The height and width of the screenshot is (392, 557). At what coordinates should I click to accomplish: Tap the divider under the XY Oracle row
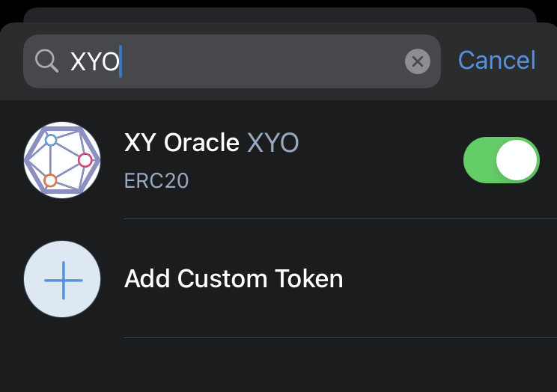coord(340,219)
